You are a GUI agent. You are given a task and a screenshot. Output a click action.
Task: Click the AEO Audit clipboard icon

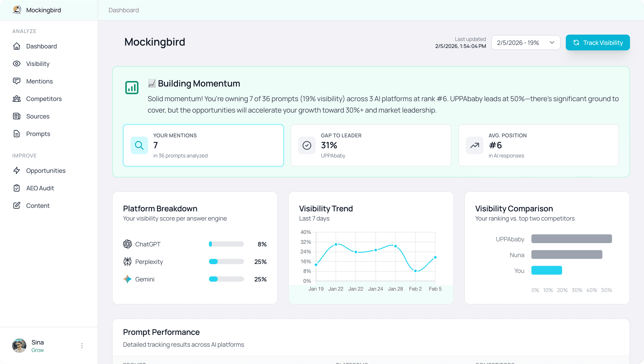(16, 188)
